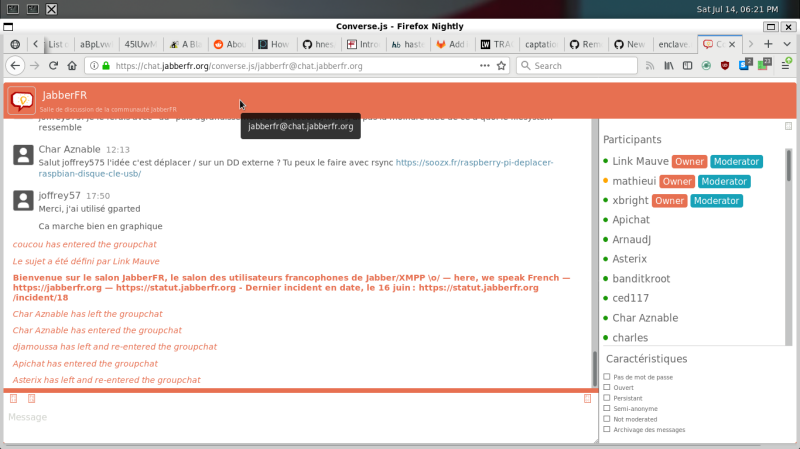Click the second icon in chat toolbar

(31, 398)
